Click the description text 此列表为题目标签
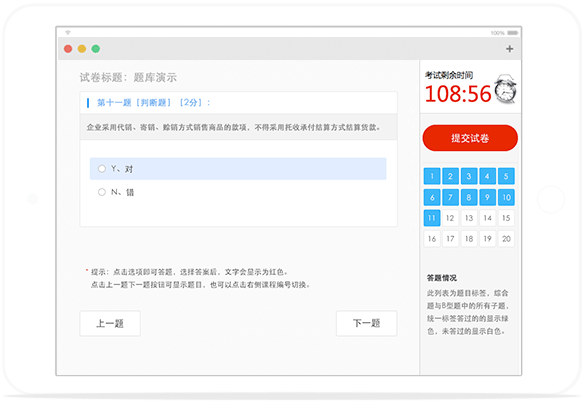This screenshot has width=584, height=402. pyautogui.click(x=467, y=312)
